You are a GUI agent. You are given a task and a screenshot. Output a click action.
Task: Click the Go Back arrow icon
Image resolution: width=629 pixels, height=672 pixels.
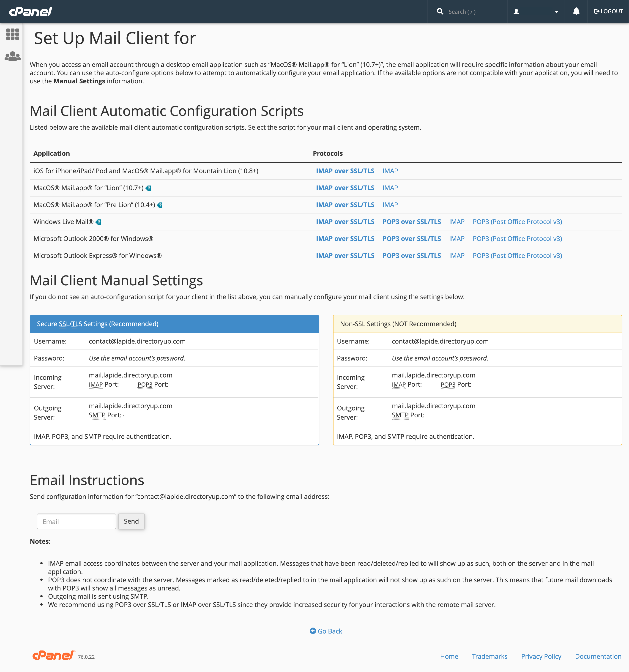click(313, 631)
